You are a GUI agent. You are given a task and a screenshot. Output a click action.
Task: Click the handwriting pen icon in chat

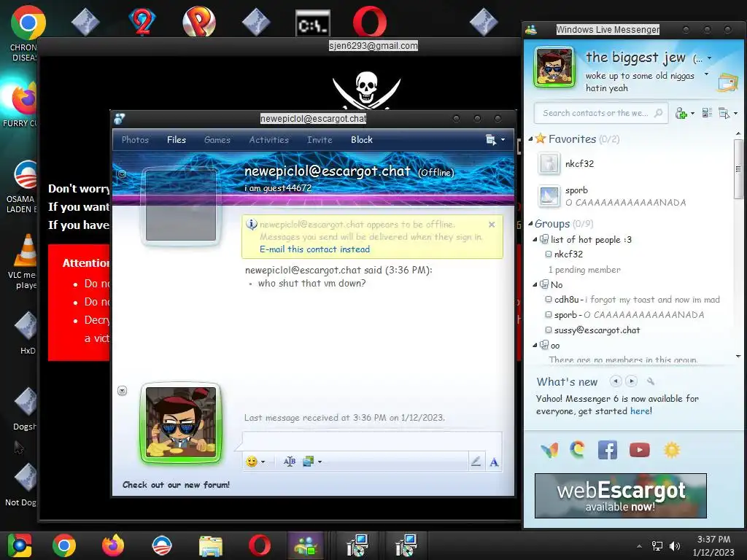[x=476, y=462]
